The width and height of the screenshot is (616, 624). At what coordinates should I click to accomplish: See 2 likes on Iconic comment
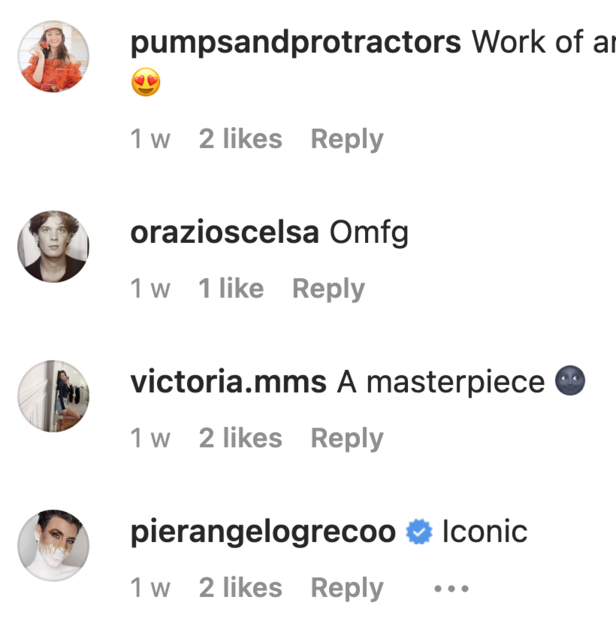coord(240,588)
